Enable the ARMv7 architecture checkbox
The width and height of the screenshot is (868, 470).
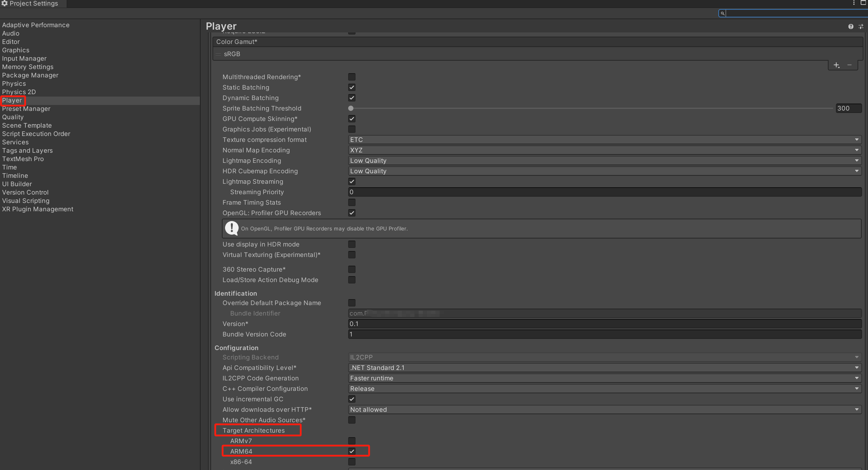point(352,441)
